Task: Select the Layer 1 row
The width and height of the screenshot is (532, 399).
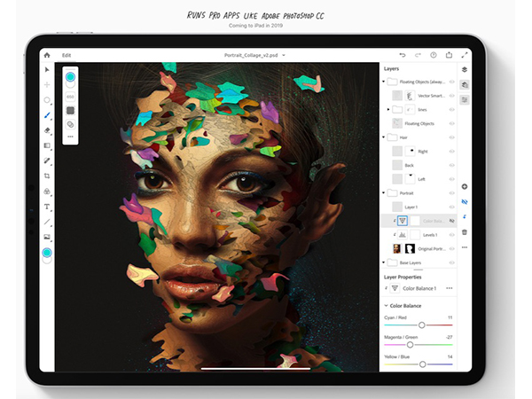Action: [x=419, y=207]
